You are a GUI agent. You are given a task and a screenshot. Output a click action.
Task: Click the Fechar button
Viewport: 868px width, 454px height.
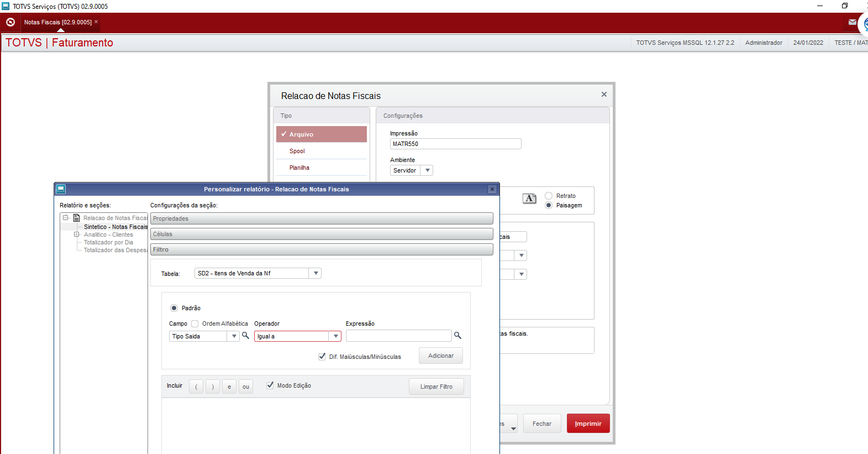tap(542, 424)
